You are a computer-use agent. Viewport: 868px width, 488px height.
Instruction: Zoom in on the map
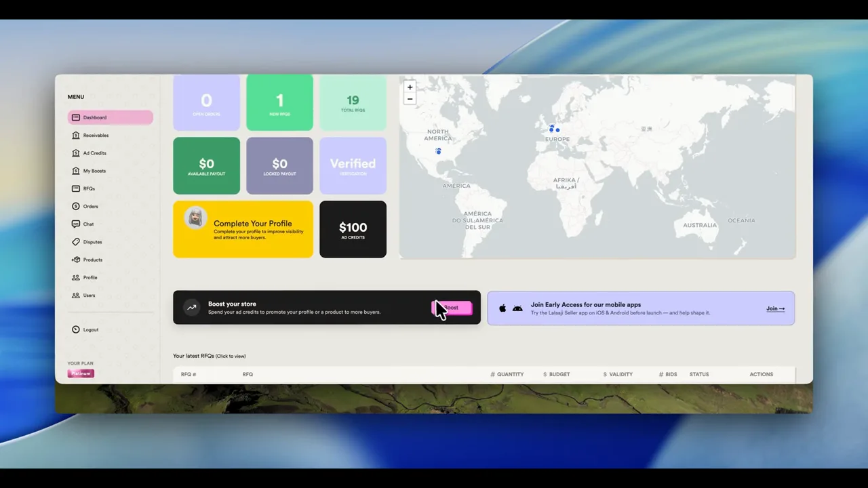(x=410, y=87)
